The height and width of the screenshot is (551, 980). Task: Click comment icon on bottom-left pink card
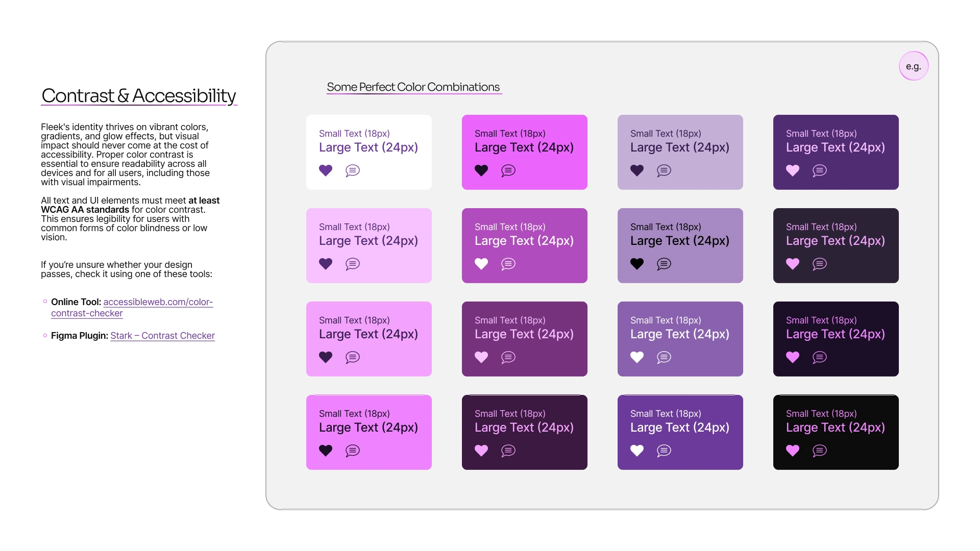pos(353,450)
